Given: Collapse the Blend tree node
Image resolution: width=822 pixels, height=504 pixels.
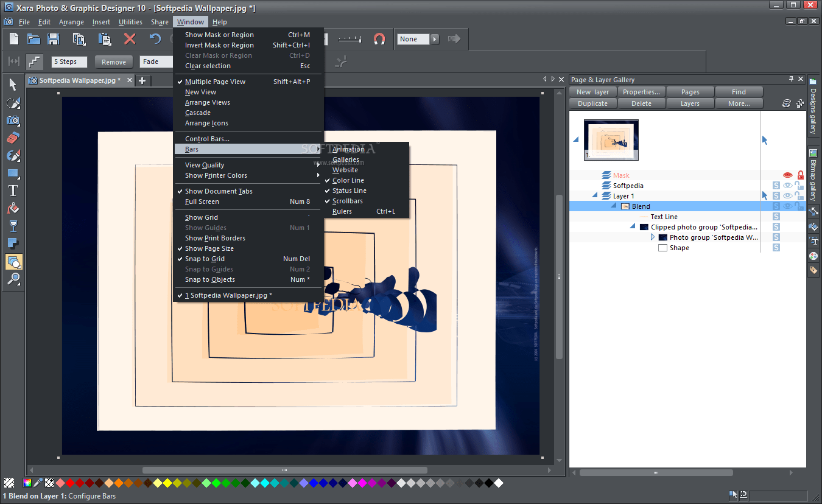Looking at the screenshot, I should coord(614,206).
